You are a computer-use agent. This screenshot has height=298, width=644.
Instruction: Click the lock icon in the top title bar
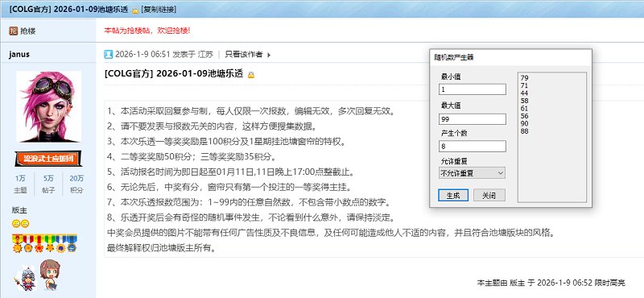point(135,10)
